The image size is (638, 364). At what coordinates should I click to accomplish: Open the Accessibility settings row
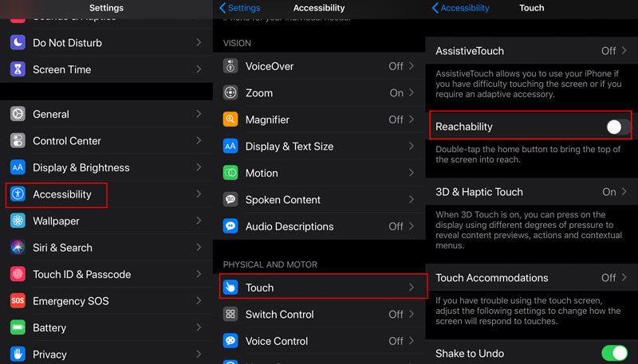tap(106, 194)
